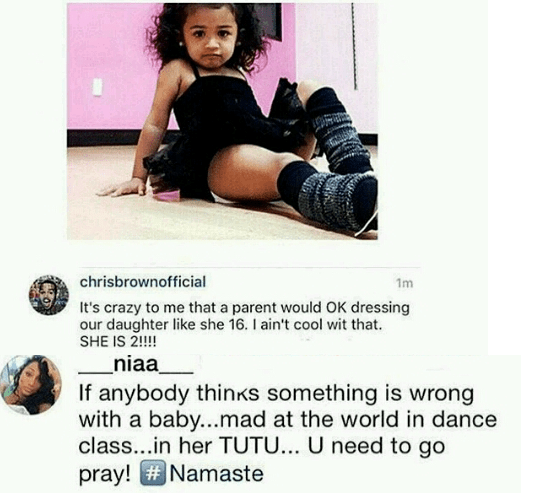Open chrisbrownofficial's round profile avatar
This screenshot has height=493, width=557.
[x=49, y=295]
